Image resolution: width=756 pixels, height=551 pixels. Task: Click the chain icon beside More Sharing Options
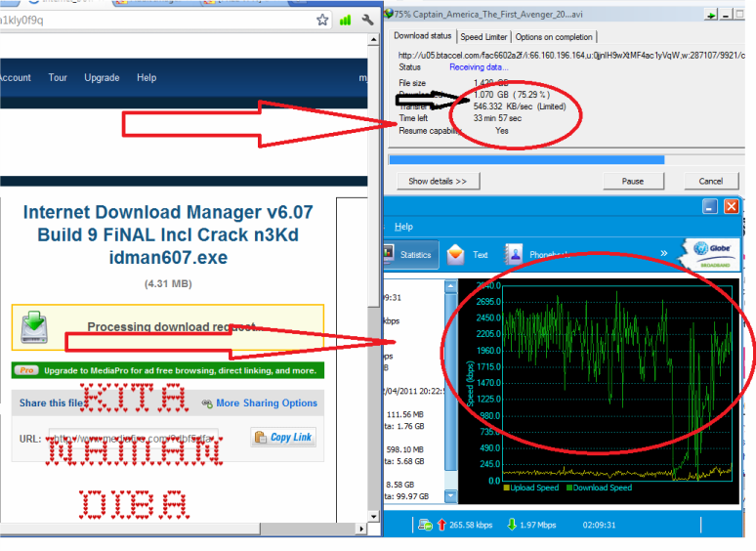point(207,403)
